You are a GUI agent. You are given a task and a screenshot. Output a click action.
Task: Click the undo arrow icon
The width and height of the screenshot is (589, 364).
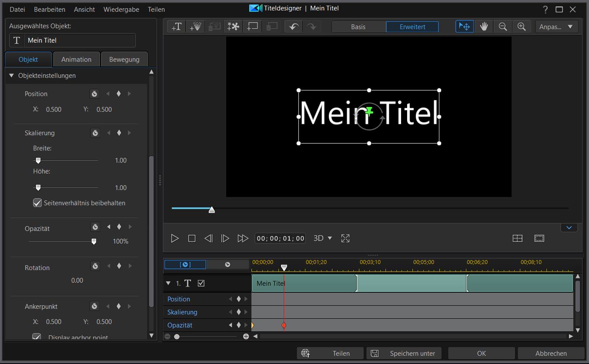click(x=294, y=27)
